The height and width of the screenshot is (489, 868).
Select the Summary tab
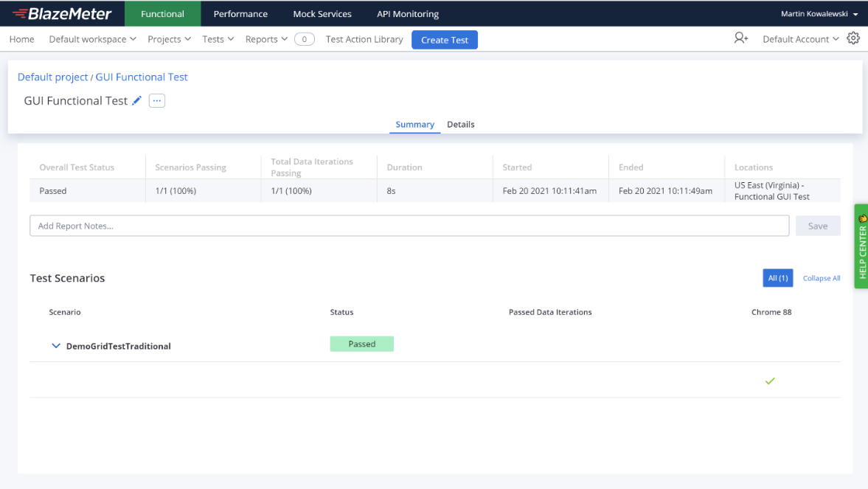pos(414,125)
